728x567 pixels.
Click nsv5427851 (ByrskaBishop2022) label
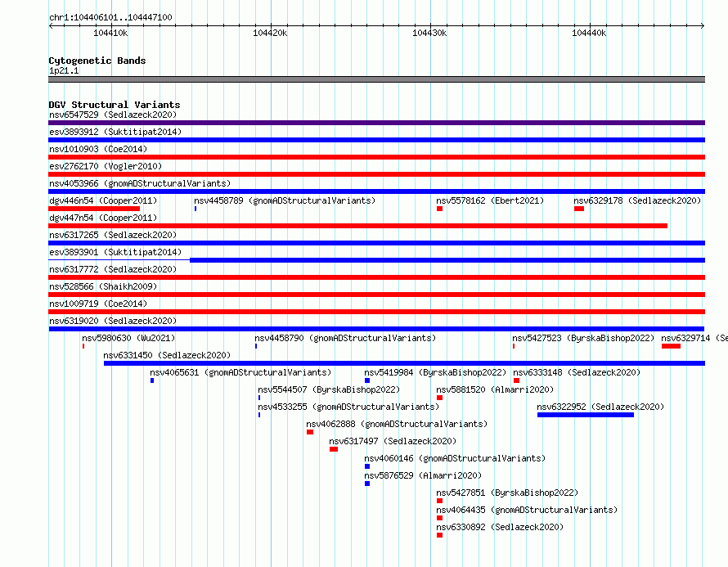[x=507, y=493]
